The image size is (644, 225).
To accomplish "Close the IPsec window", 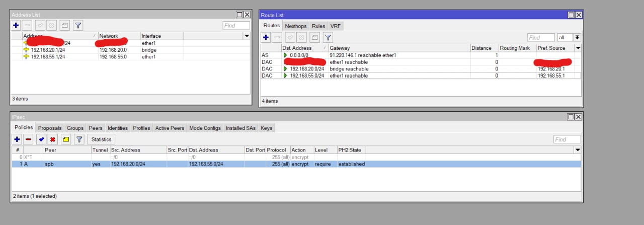I will coord(578,117).
